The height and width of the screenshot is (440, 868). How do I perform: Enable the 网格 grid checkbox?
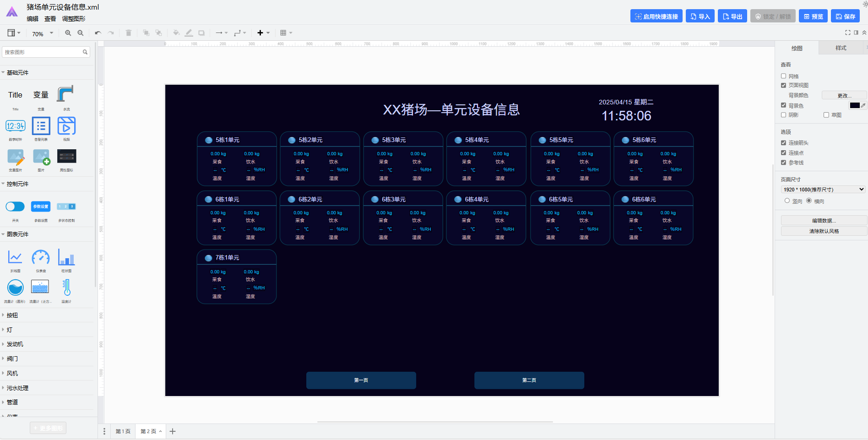click(x=783, y=76)
